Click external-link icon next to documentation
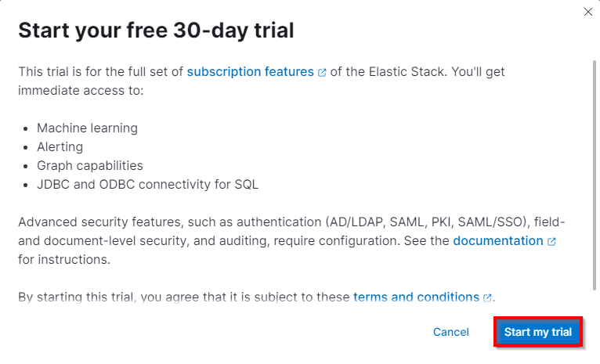This screenshot has height=364, width=600. (x=551, y=242)
